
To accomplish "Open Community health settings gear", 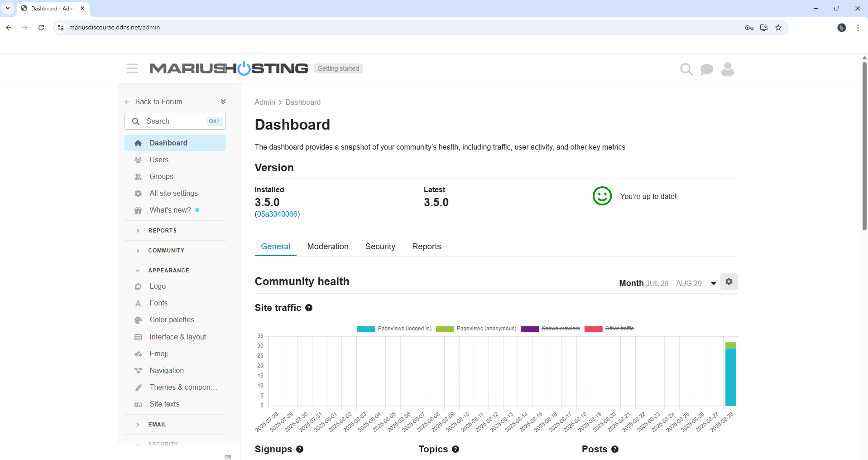I will pos(729,281).
